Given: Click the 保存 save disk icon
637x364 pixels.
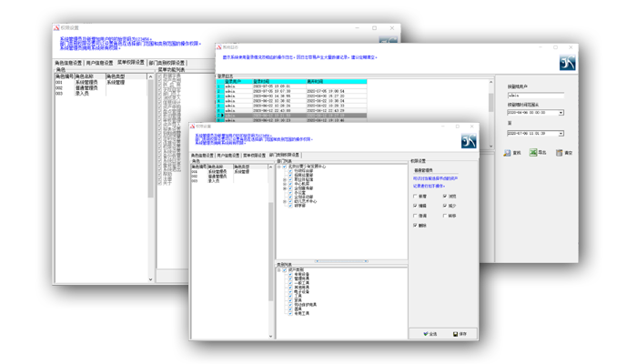Looking at the screenshot, I should point(452,333).
